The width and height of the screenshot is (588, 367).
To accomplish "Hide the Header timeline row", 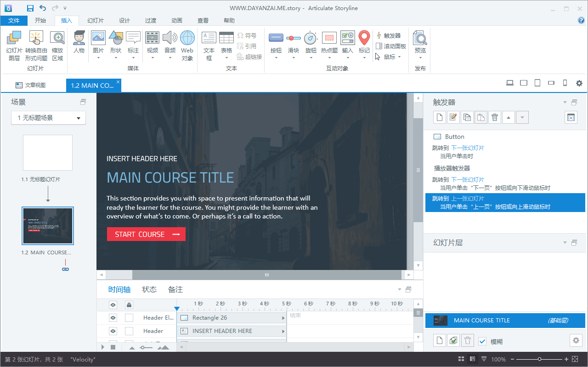I will click(113, 331).
